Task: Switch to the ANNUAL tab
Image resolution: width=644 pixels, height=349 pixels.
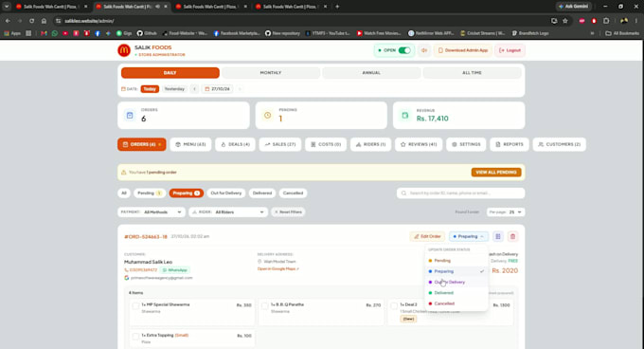Action: click(371, 73)
